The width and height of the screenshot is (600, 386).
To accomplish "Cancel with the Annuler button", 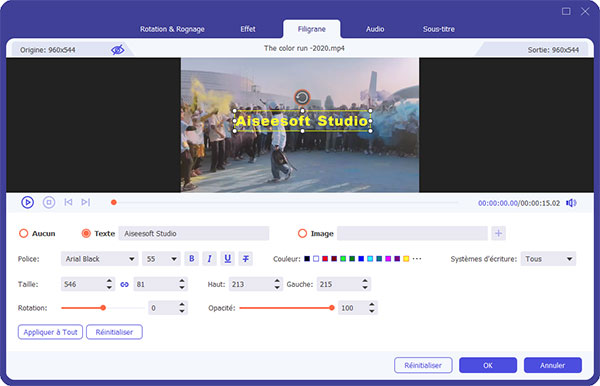I will (x=553, y=365).
